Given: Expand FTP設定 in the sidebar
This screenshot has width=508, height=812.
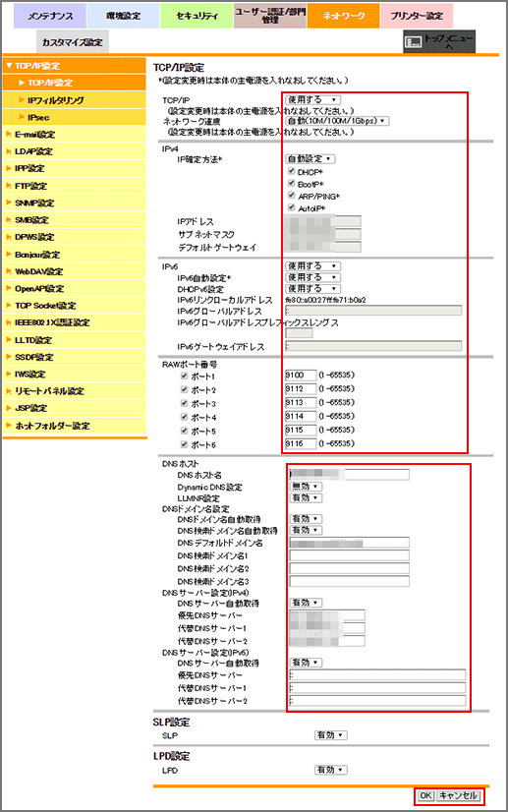Looking at the screenshot, I should pos(74,186).
